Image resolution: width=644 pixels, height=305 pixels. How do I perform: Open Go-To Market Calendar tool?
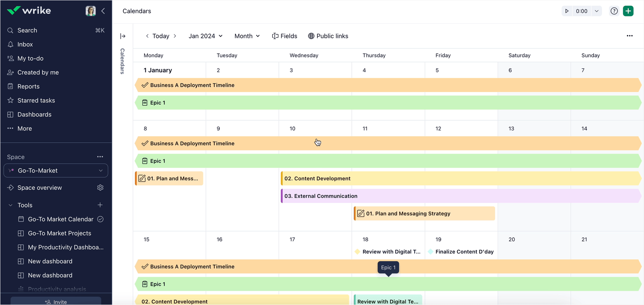pos(60,219)
